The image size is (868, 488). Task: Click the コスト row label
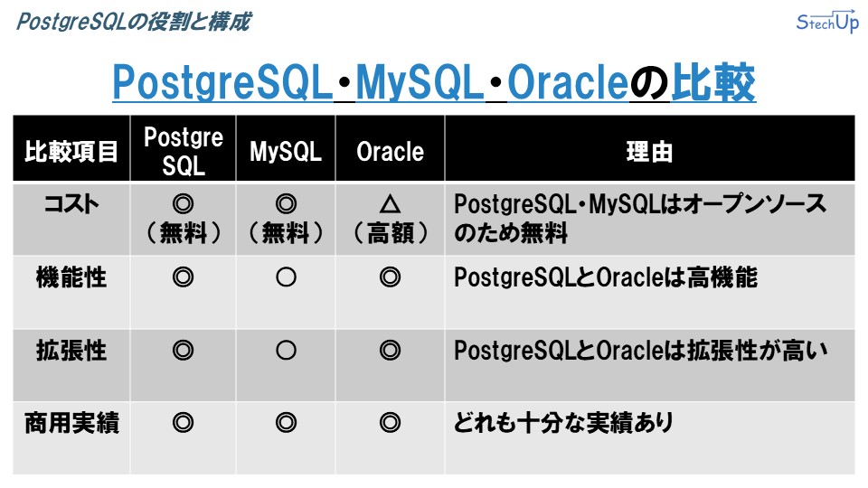71,204
